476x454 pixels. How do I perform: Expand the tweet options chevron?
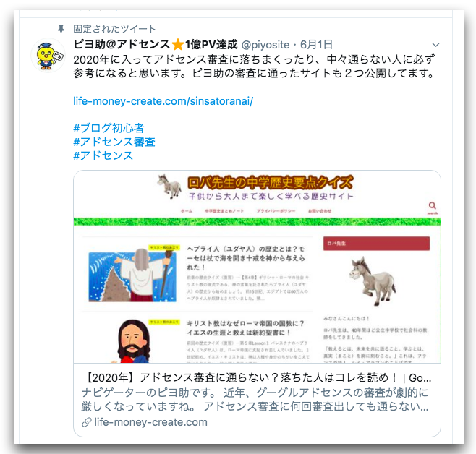point(435,45)
